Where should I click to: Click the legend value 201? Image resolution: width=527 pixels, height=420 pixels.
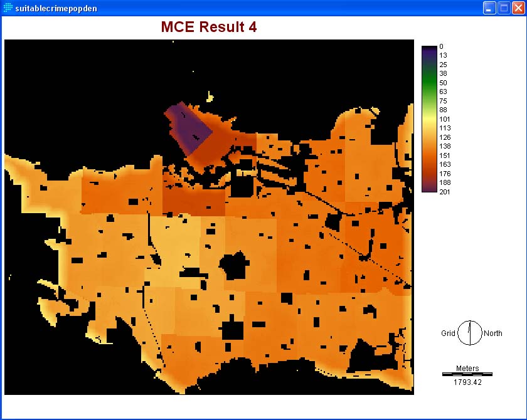pyautogui.click(x=444, y=192)
